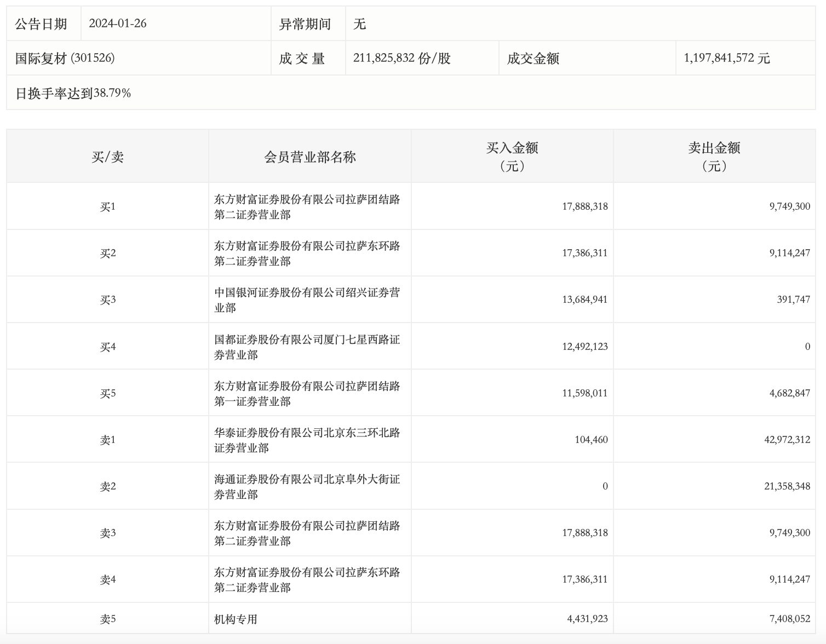Click the text 日换手率达到38.79%
The image size is (826, 644).
point(73,93)
